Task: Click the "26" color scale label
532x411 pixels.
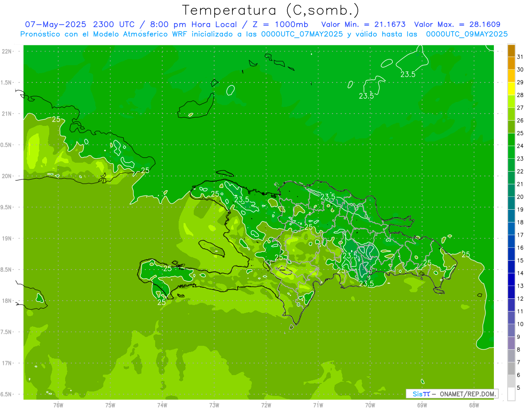Action: click(x=520, y=121)
